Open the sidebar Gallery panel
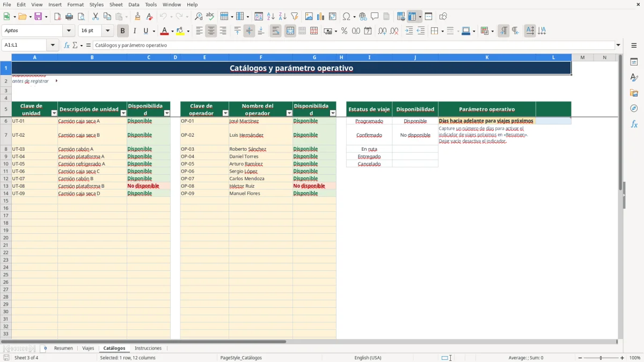This screenshot has width=644, height=362. tap(634, 93)
